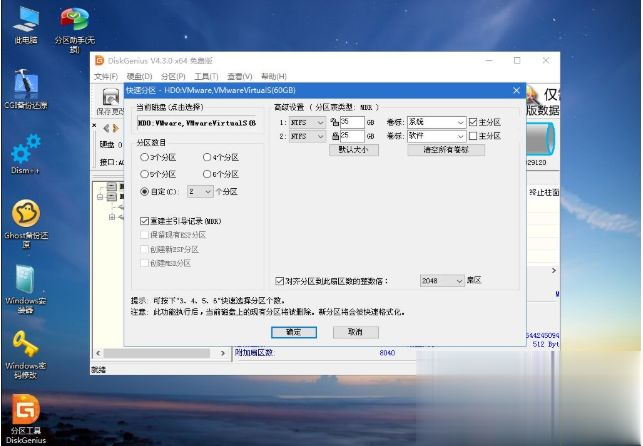Open the 帮助(H) menu
Viewport: 643px width, 446px height.
click(274, 77)
